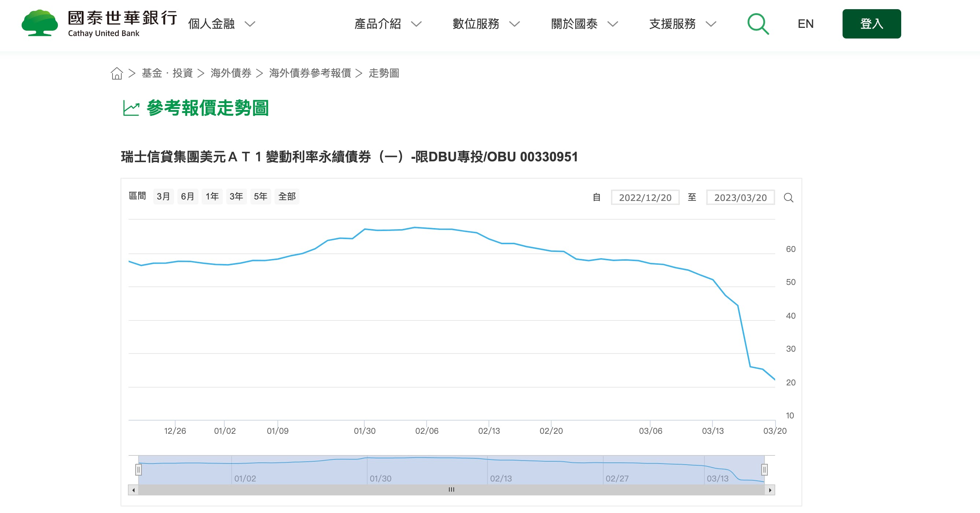Viewport: 980px width, 513px height.
Task: Open the site search magnifier icon
Action: coord(758,23)
